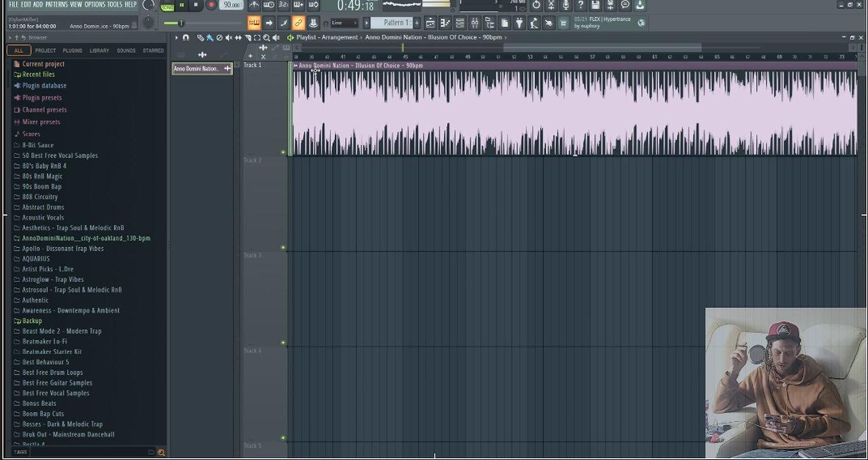Click the 90.000 tempo field
Viewport: 868px width, 460px height.
[232, 5]
